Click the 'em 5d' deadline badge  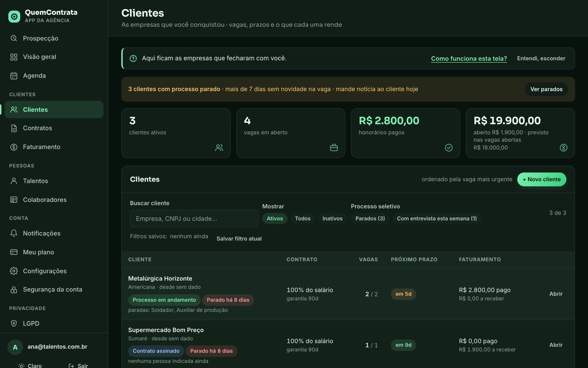click(x=403, y=294)
